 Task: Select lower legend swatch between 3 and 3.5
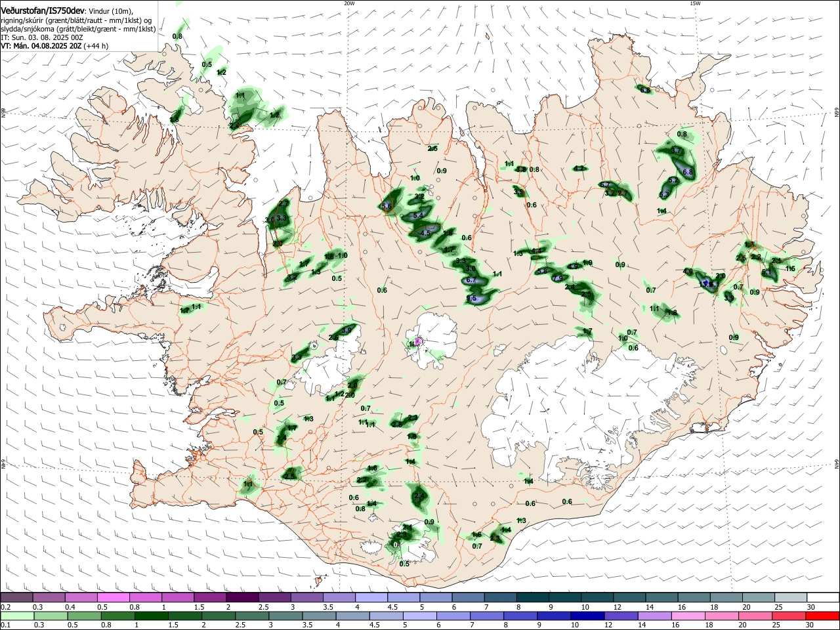pos(285,616)
